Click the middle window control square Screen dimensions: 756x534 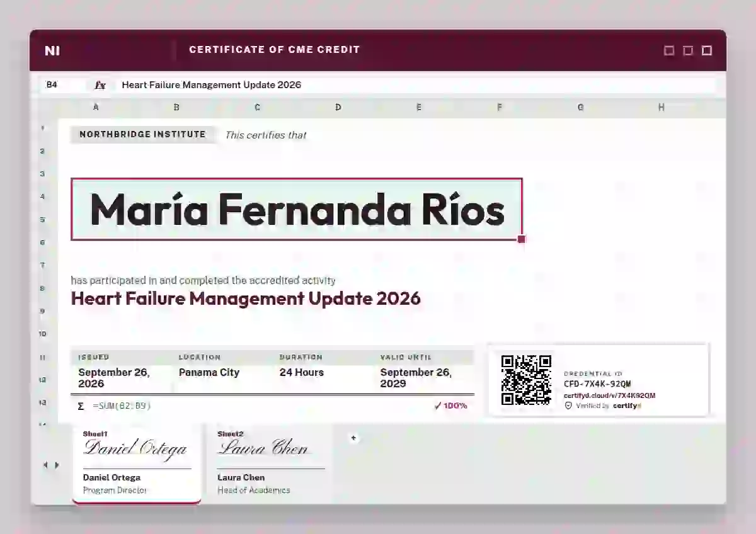pos(688,50)
